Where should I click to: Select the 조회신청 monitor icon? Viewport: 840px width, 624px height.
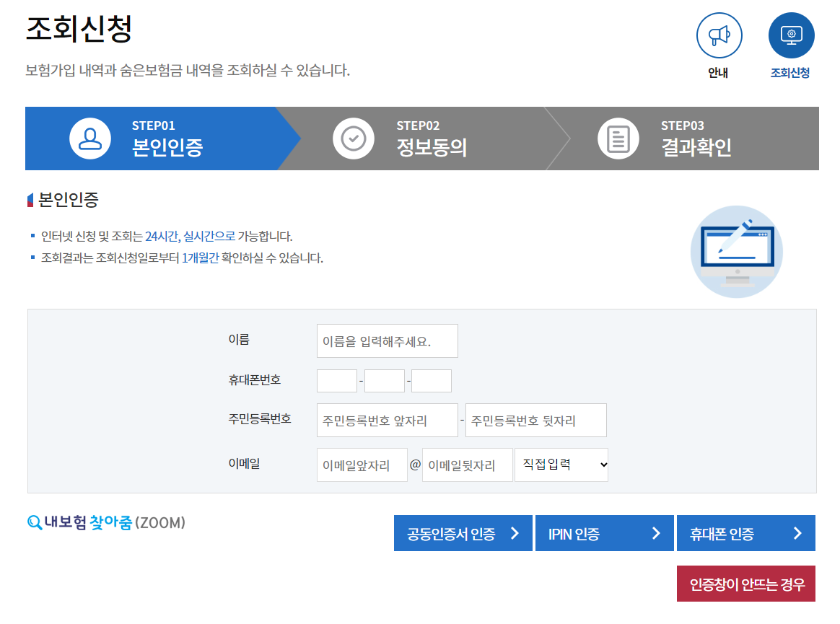tap(791, 35)
